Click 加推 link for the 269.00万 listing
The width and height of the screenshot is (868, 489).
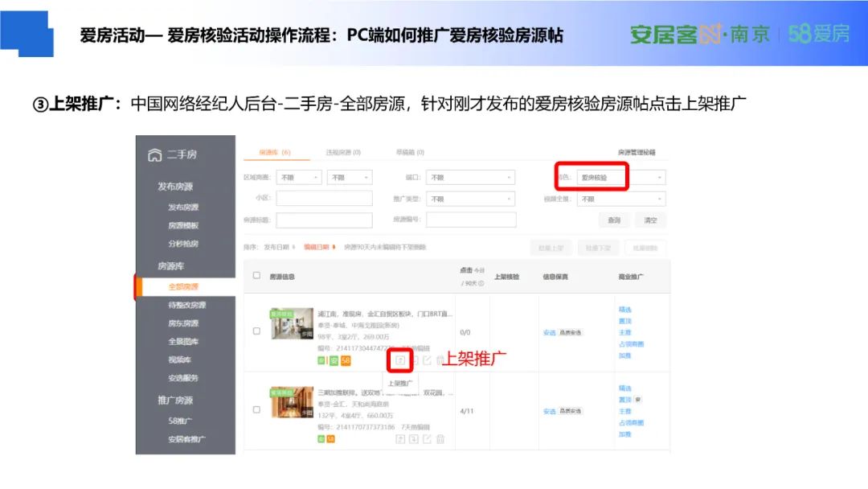click(x=625, y=356)
